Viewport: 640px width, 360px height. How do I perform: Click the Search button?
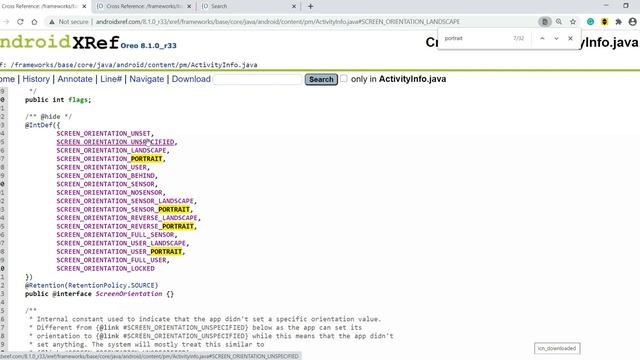point(321,79)
